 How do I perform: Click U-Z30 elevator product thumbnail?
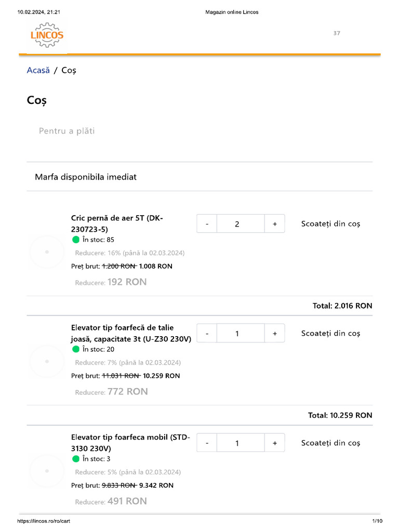[x=47, y=361]
